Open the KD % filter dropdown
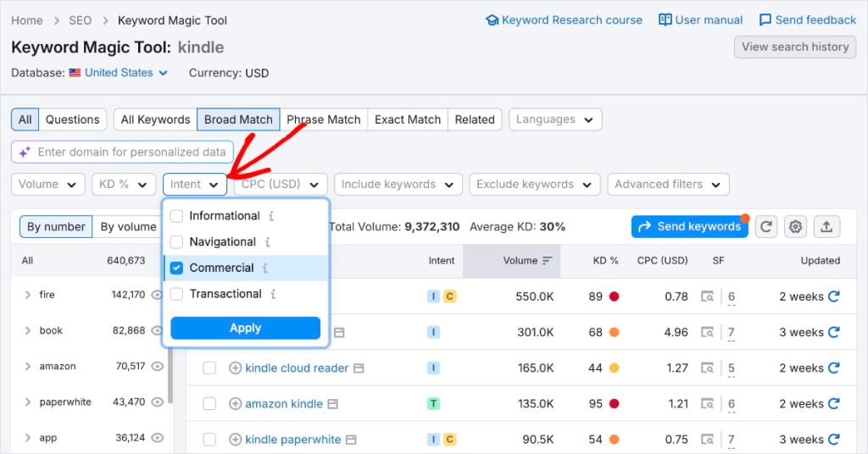 124,184
